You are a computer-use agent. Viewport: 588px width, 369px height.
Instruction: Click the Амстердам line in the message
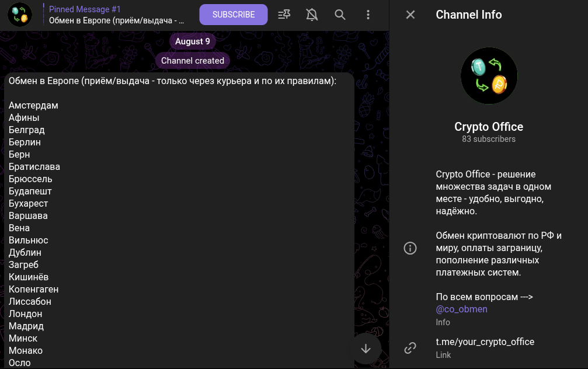[34, 106]
